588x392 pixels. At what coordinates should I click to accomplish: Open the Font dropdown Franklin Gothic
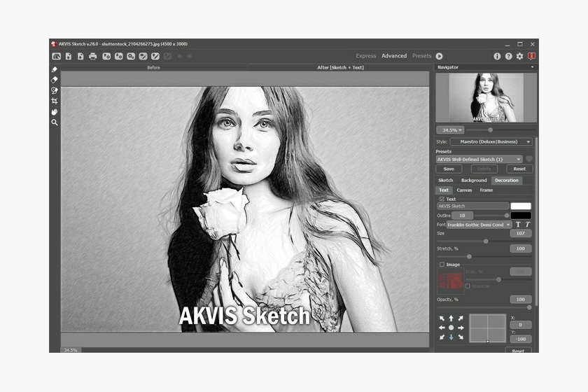479,224
